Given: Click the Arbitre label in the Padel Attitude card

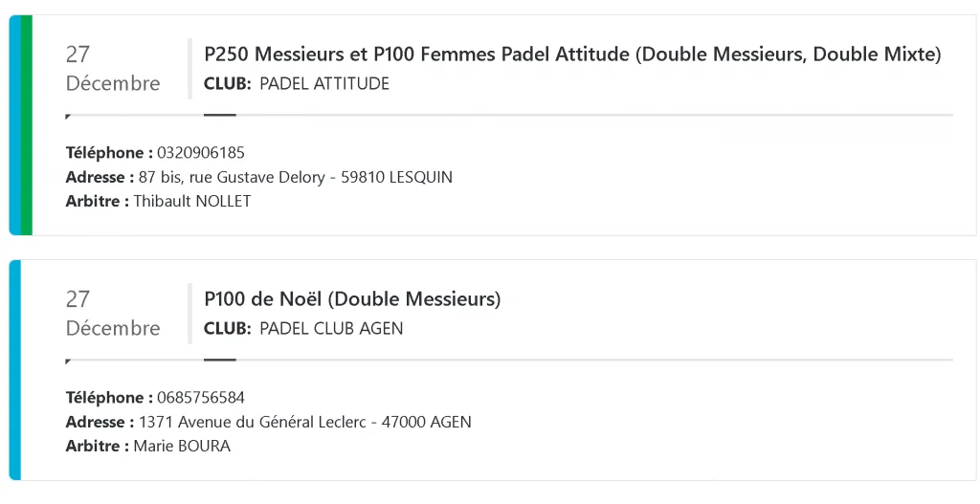Looking at the screenshot, I should point(97,202).
